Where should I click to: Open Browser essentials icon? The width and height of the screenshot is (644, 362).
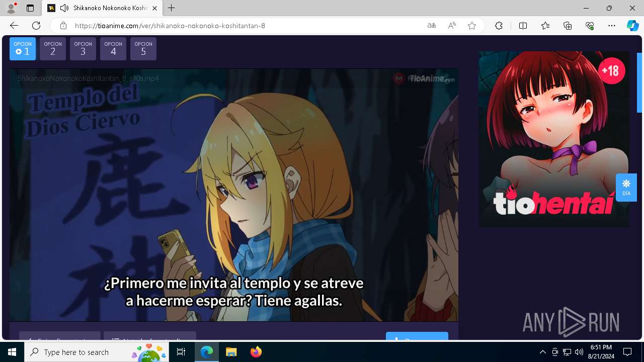tap(590, 26)
